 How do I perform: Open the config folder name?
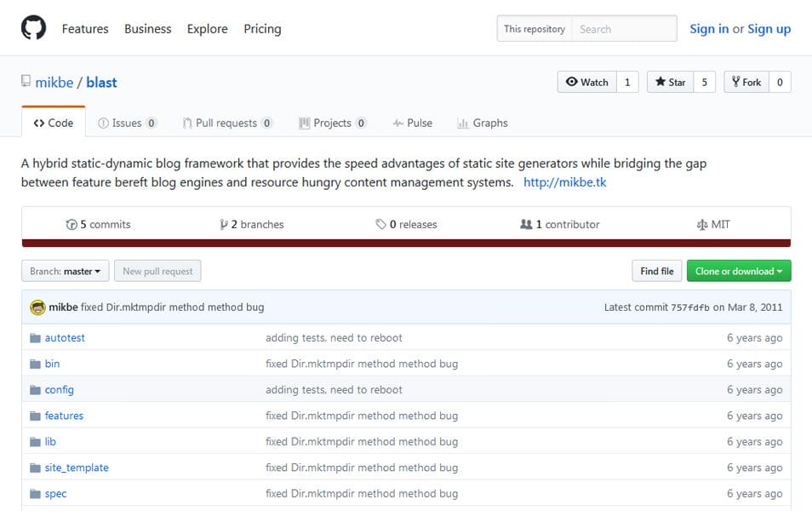pos(60,390)
